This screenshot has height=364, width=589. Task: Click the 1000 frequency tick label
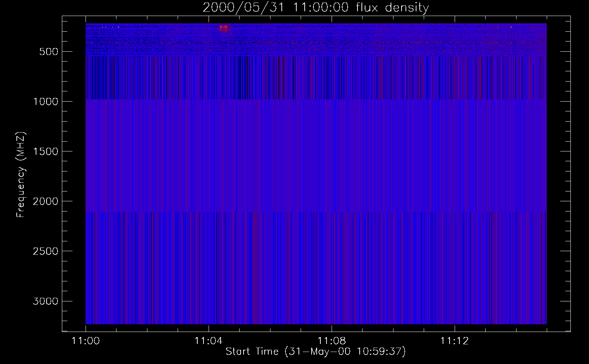(x=46, y=102)
